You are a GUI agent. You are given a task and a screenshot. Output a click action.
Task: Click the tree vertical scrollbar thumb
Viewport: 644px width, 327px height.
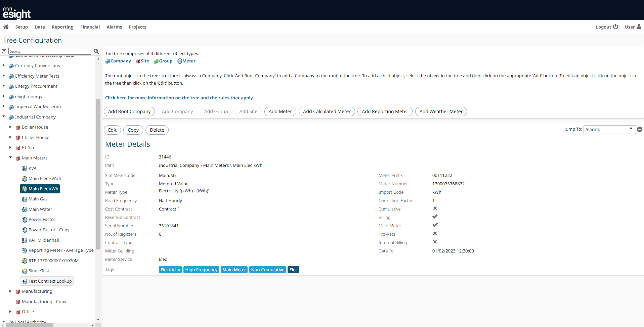98,174
